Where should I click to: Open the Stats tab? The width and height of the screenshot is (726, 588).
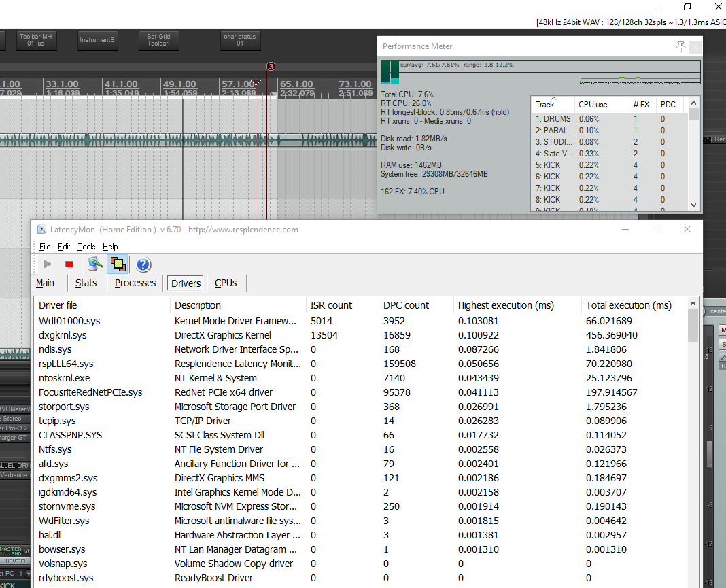(86, 283)
